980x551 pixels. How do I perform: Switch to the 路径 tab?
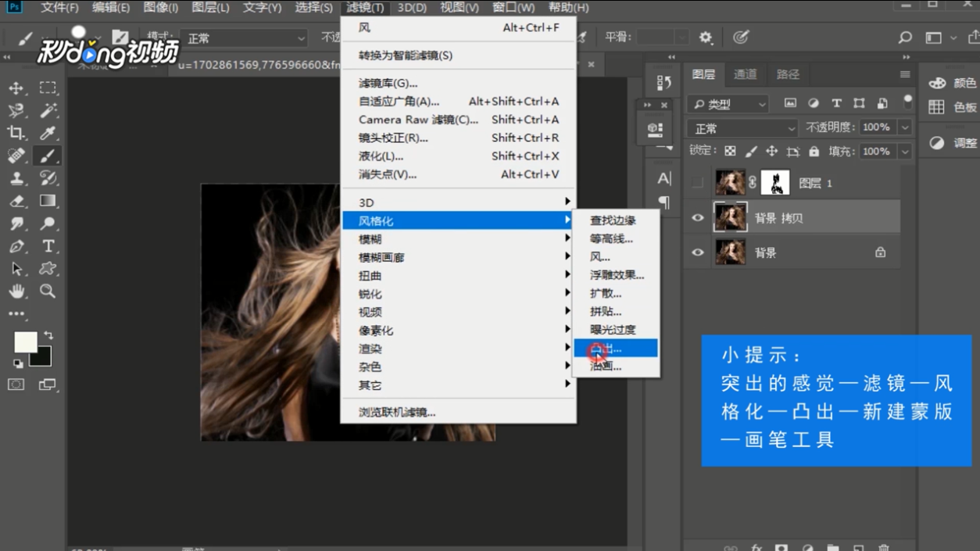[788, 74]
